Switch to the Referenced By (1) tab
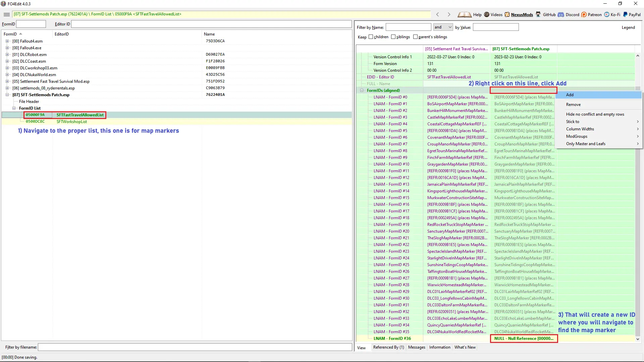Image resolution: width=644 pixels, height=362 pixels. 388,347
